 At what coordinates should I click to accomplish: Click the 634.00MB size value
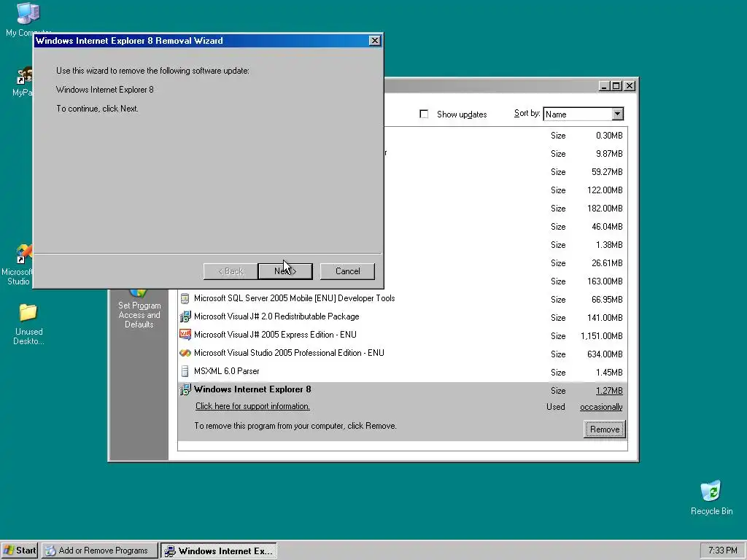(605, 354)
